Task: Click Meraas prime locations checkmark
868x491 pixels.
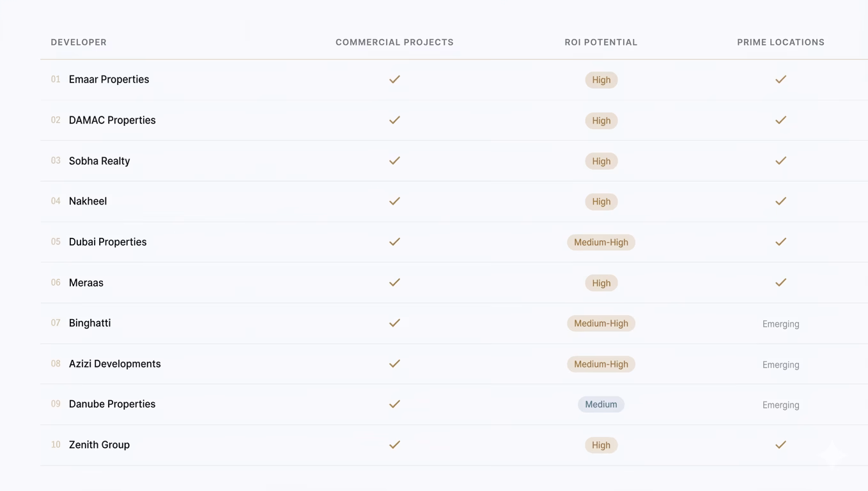Action: coord(780,282)
